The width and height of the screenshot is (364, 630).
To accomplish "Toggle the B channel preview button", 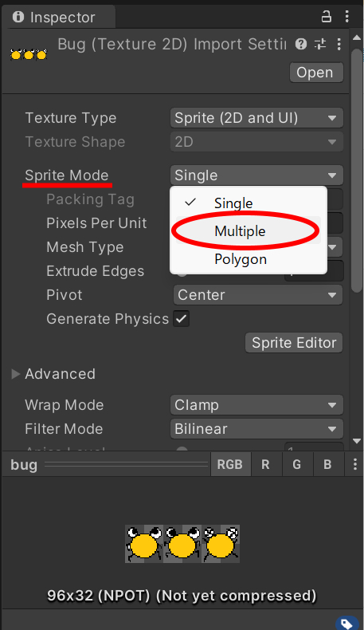I will [328, 464].
